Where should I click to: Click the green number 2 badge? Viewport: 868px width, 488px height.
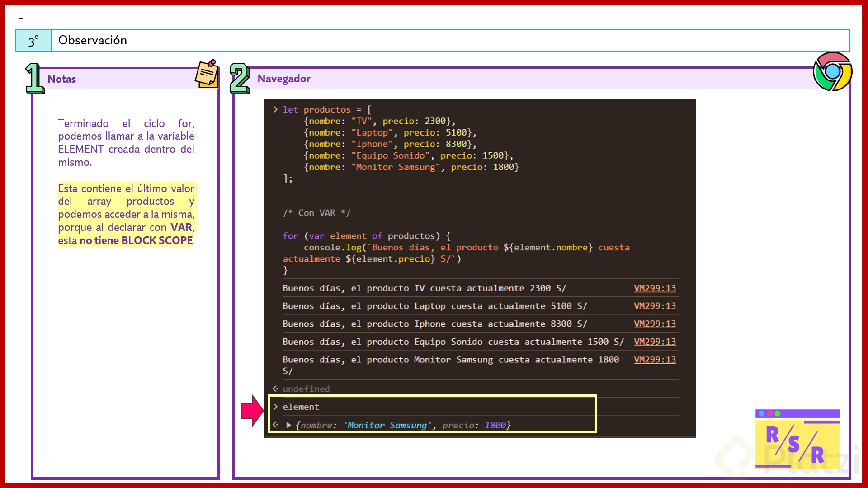pyautogui.click(x=239, y=79)
